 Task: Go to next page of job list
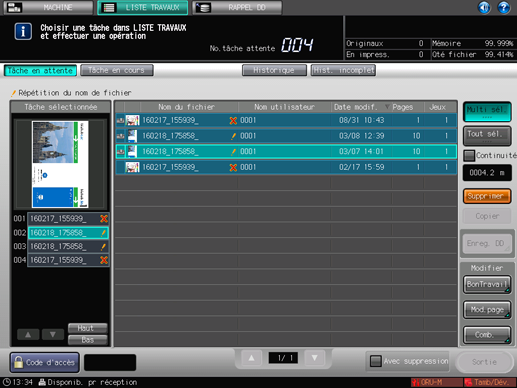[314, 358]
